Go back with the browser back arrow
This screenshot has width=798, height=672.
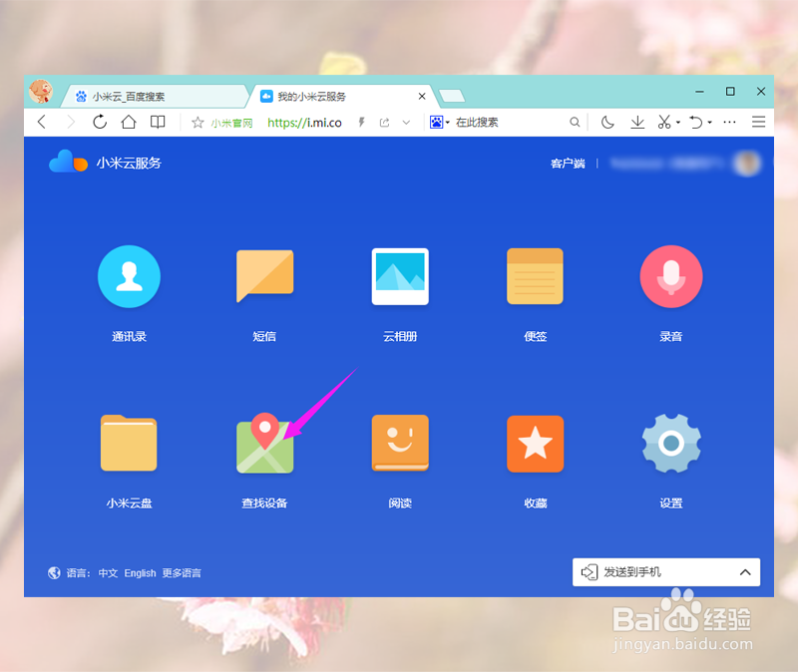point(42,122)
